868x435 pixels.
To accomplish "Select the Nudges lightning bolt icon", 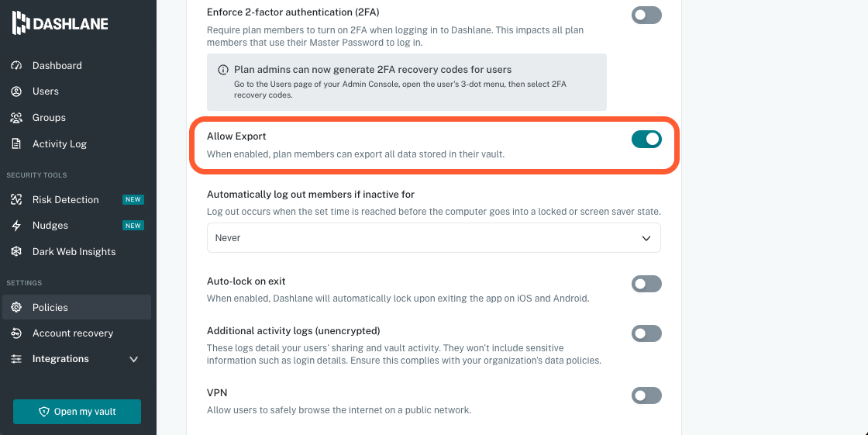I will pyautogui.click(x=16, y=226).
